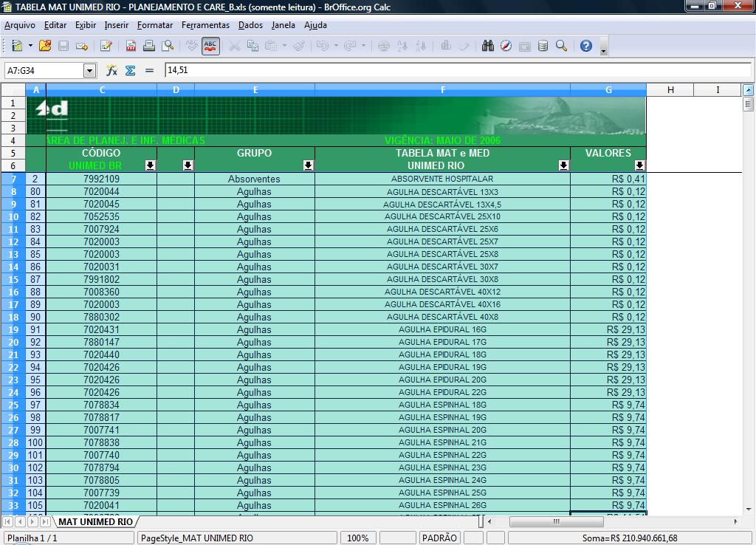Click the PADRÃO selection mode field

(x=439, y=538)
